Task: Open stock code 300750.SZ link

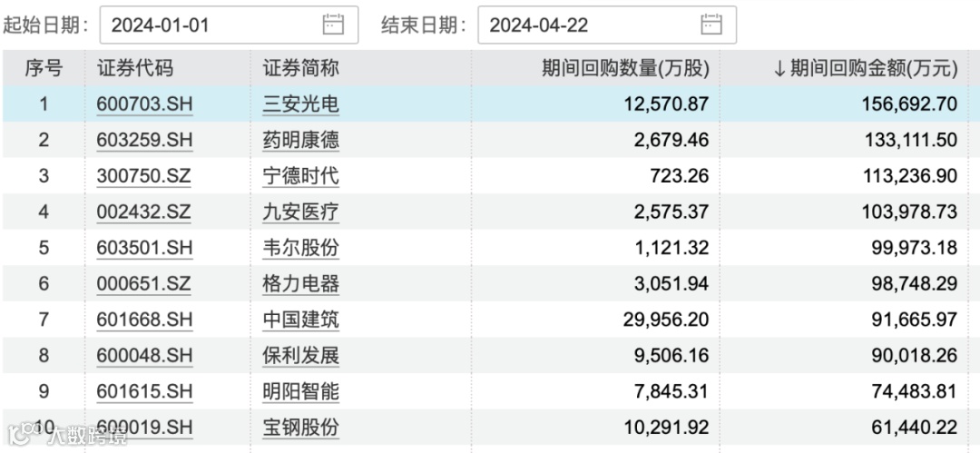Action: [x=143, y=176]
